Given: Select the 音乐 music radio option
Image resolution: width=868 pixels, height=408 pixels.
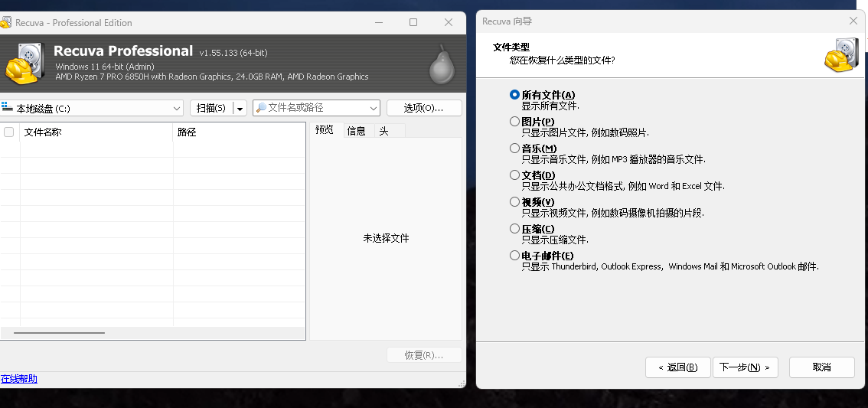Looking at the screenshot, I should click(515, 148).
